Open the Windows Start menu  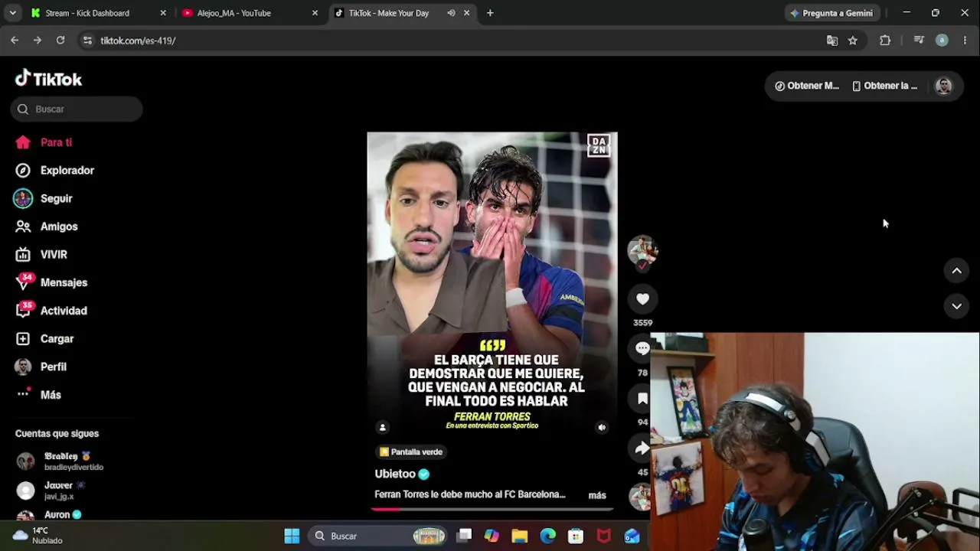pyautogui.click(x=292, y=536)
